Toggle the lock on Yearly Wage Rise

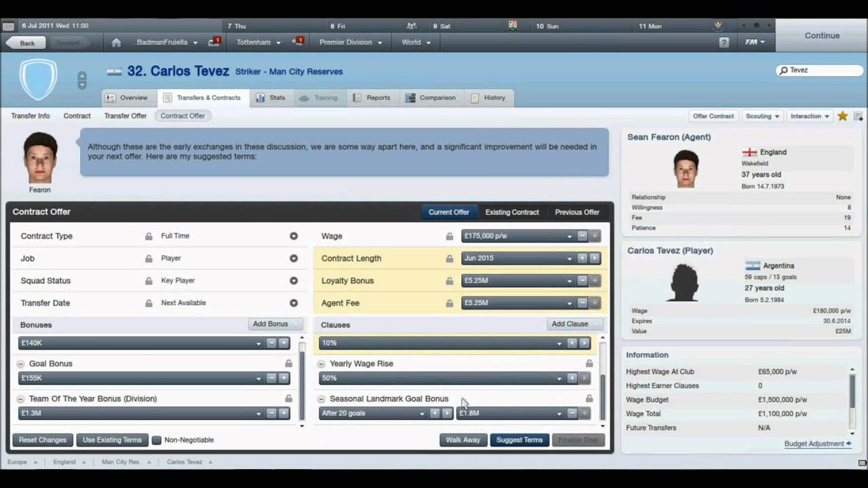[x=589, y=364]
